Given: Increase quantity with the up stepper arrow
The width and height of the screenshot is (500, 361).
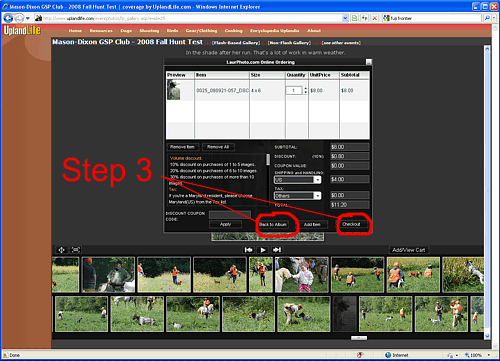Looking at the screenshot, I should click(305, 88).
